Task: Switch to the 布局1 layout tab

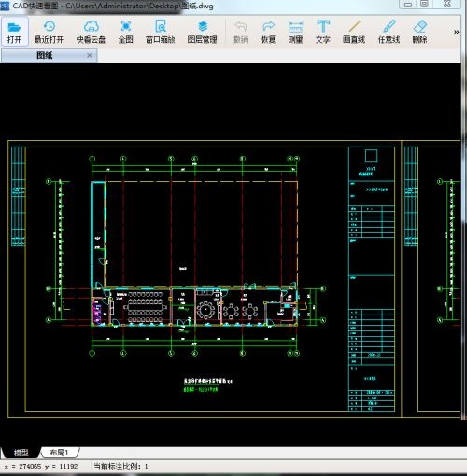Action: point(59,452)
